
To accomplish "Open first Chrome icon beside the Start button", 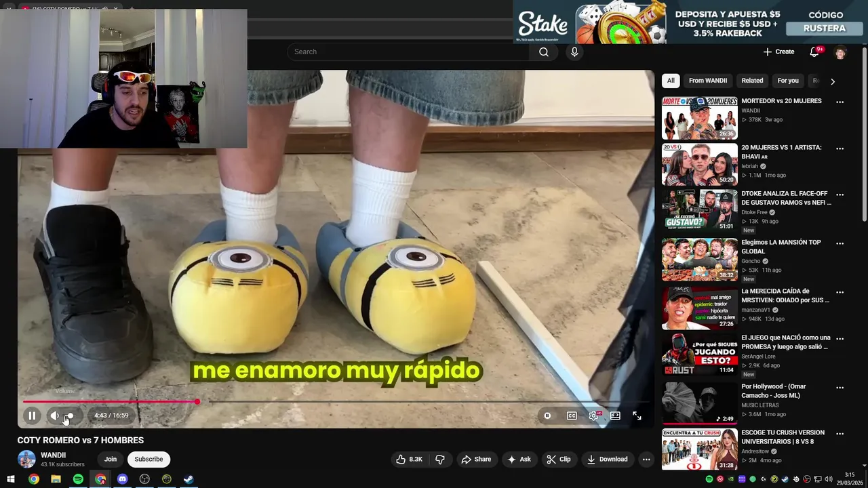I will 33,479.
